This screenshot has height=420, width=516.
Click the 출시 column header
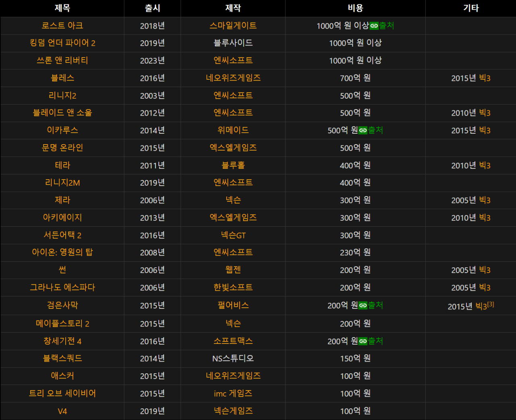(x=152, y=8)
